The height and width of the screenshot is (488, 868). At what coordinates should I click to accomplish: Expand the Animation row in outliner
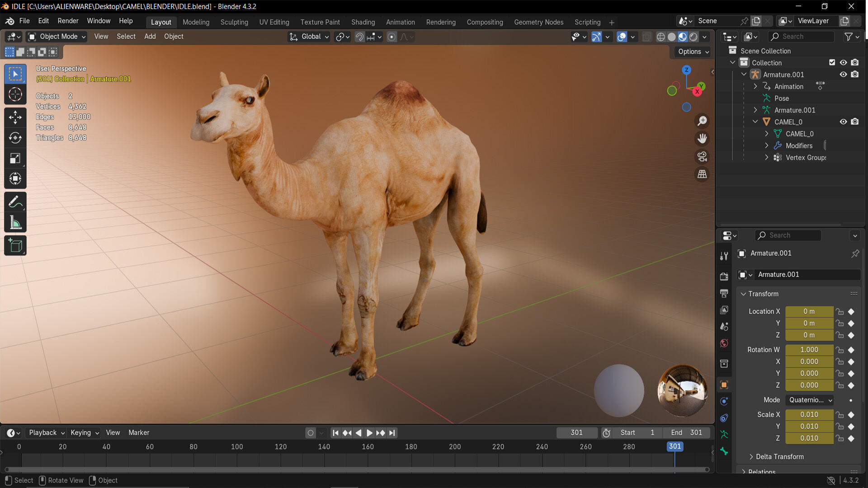[755, 86]
